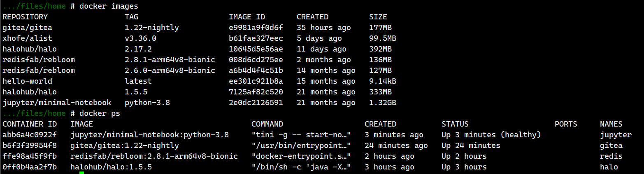Click the gitea container ID b6f3f39954f8
This screenshot has height=174, width=644.
[29, 146]
